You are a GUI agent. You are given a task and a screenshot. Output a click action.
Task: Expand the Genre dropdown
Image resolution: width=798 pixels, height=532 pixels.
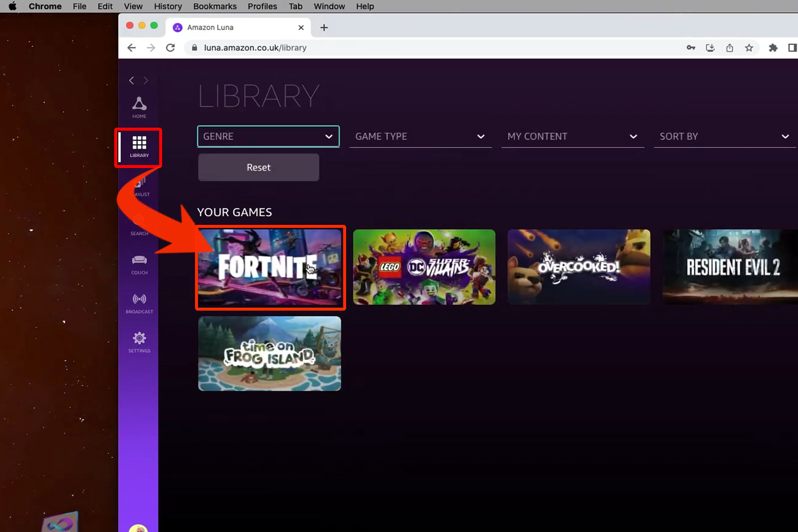click(x=268, y=137)
